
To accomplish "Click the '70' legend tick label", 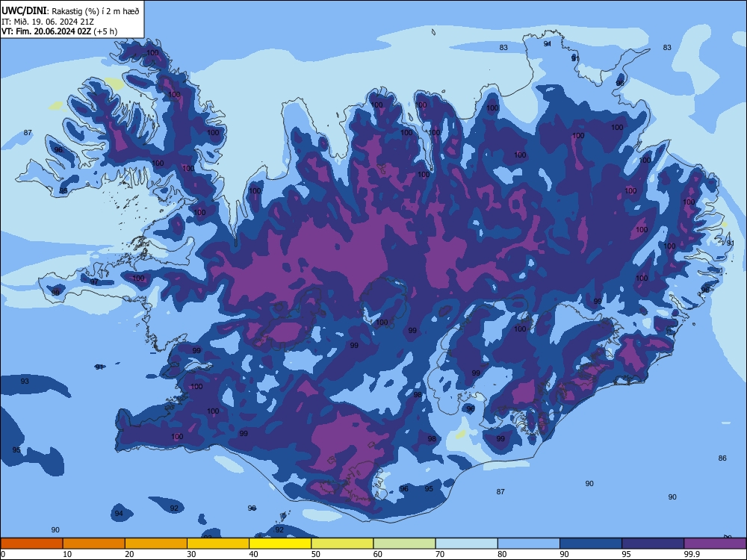I will click(x=440, y=554).
